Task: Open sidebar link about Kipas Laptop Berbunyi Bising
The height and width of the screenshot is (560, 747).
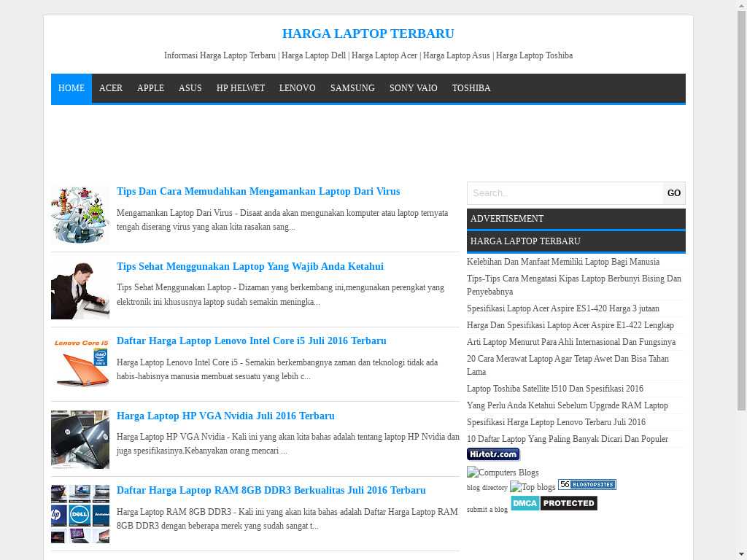Action: (x=574, y=285)
